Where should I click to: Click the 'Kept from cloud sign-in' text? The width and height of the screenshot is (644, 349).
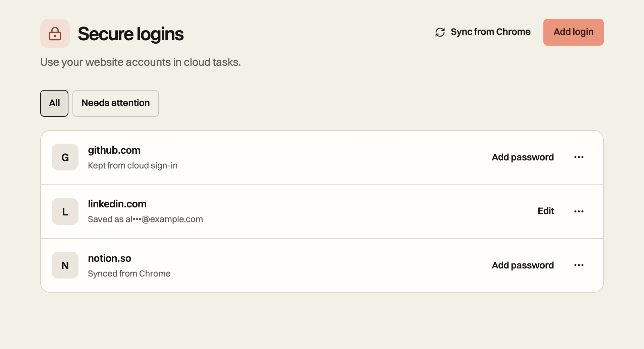point(132,166)
